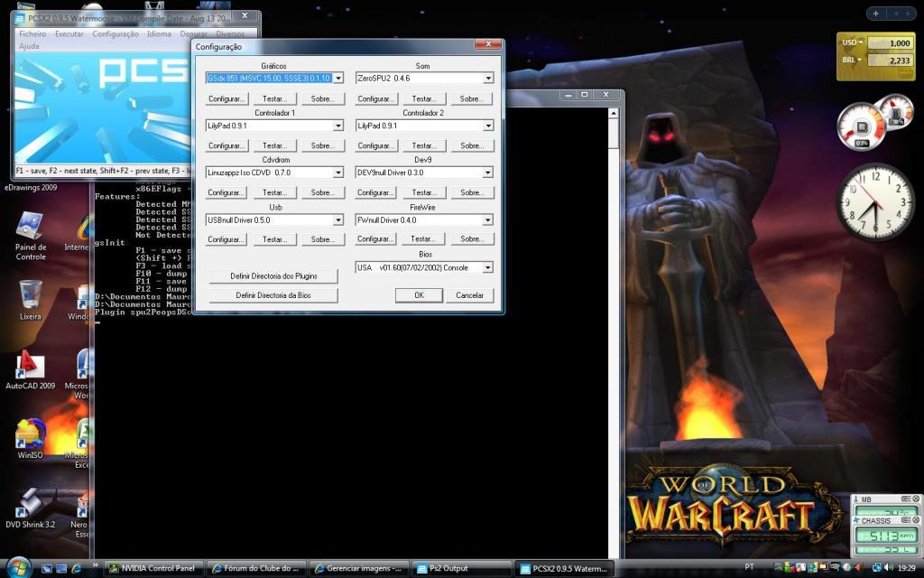Open the Som plugin dropdown
Screen dimensions: 924x578
(x=488, y=78)
